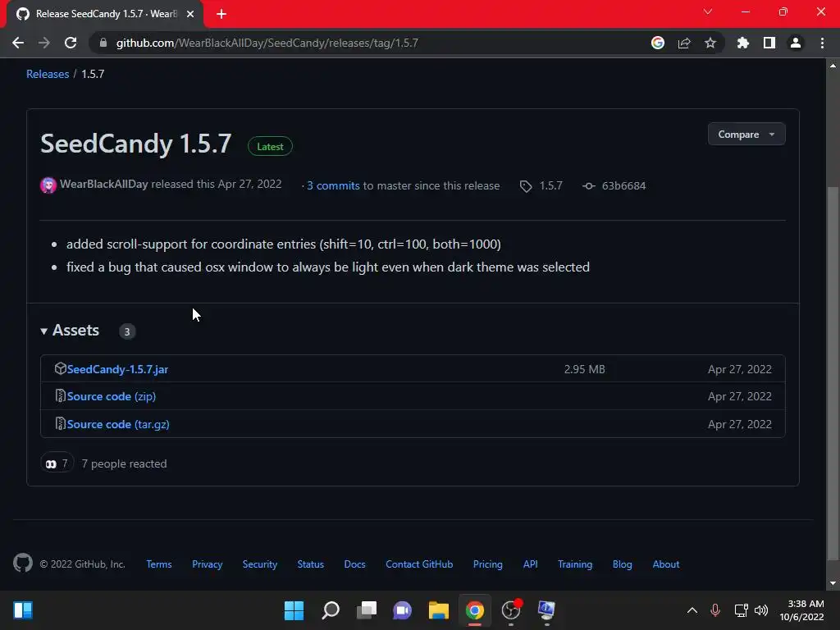Open Windows Start menu
840x630 pixels.
294,610
